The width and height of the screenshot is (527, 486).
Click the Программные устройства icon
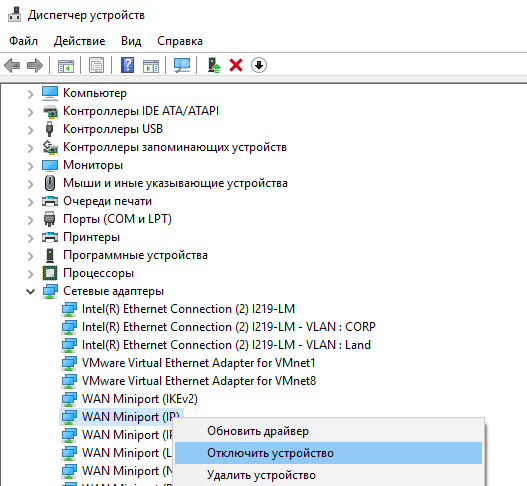[x=50, y=255]
